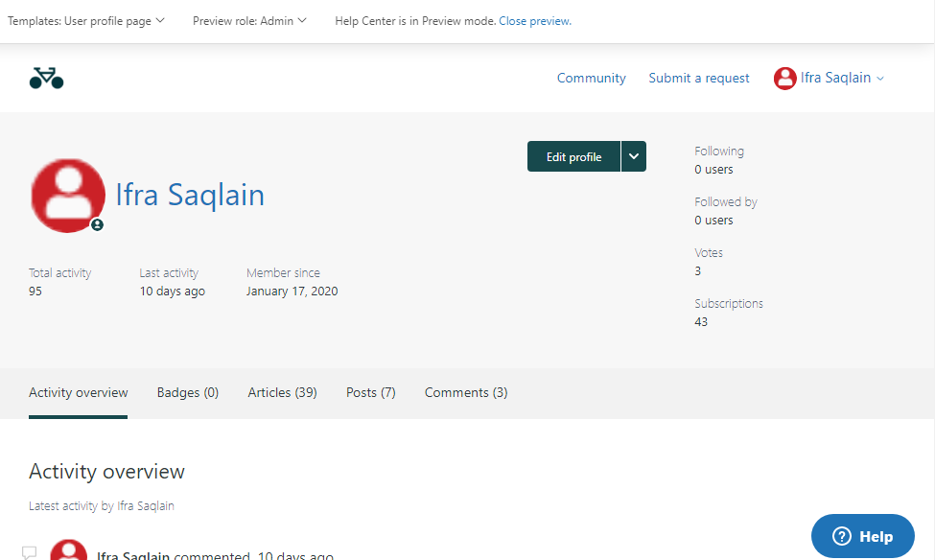Expand the Templates: User profile page dropdown

point(86,21)
